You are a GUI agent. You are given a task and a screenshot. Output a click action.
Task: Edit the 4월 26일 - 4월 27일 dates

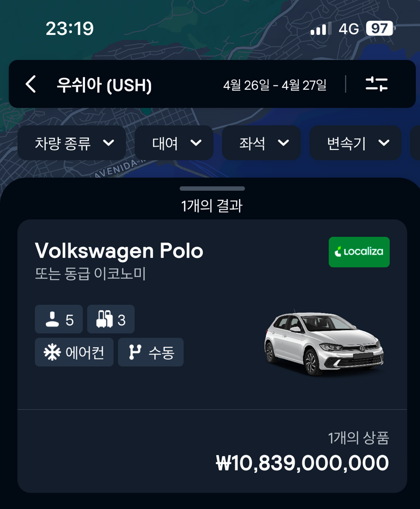point(275,85)
